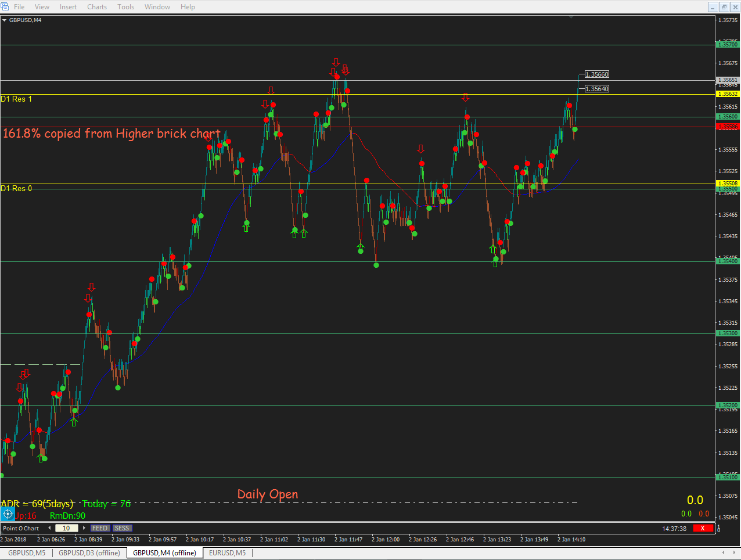Open the Charts menu
This screenshot has height=560, width=741.
coord(97,7)
